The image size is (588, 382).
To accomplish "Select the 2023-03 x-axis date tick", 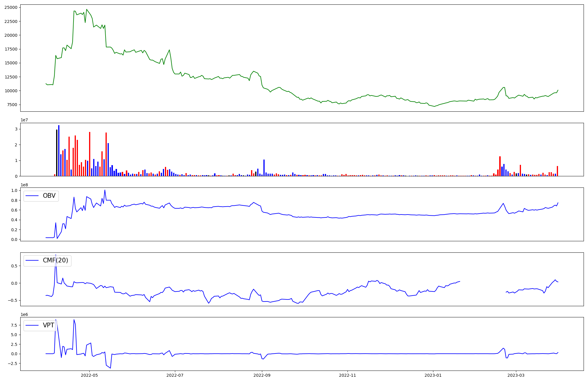I will [516, 375].
